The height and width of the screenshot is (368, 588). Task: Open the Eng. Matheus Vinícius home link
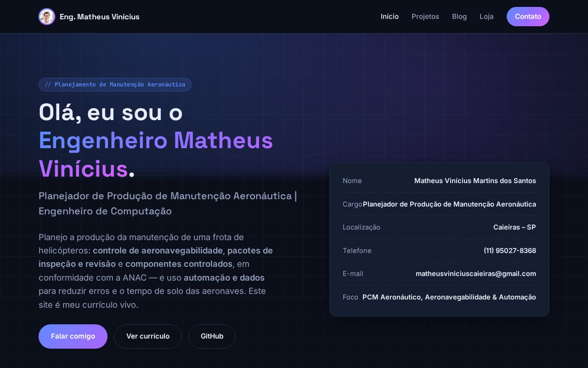coord(89,17)
